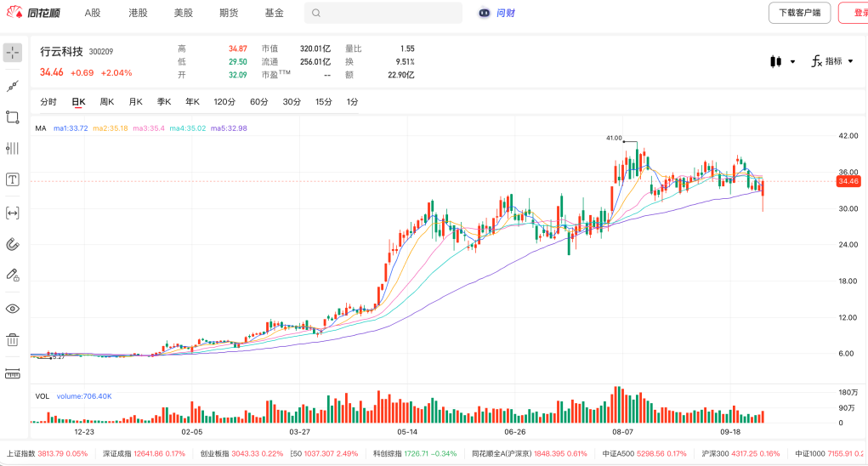The image size is (868, 466).
Task: Switch to the 日K tab
Action: tap(78, 102)
